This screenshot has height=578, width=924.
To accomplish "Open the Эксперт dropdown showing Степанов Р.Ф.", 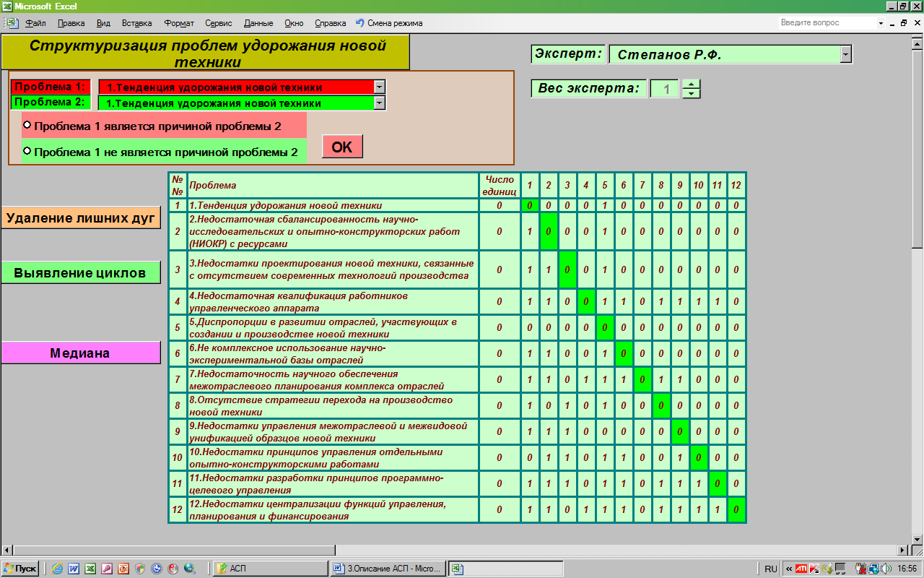I will [846, 54].
